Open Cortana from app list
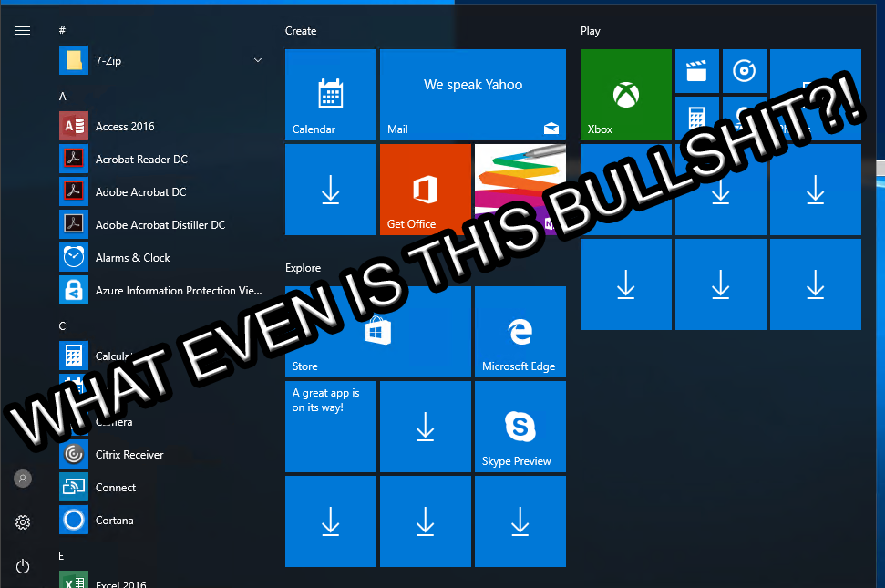 point(162,520)
